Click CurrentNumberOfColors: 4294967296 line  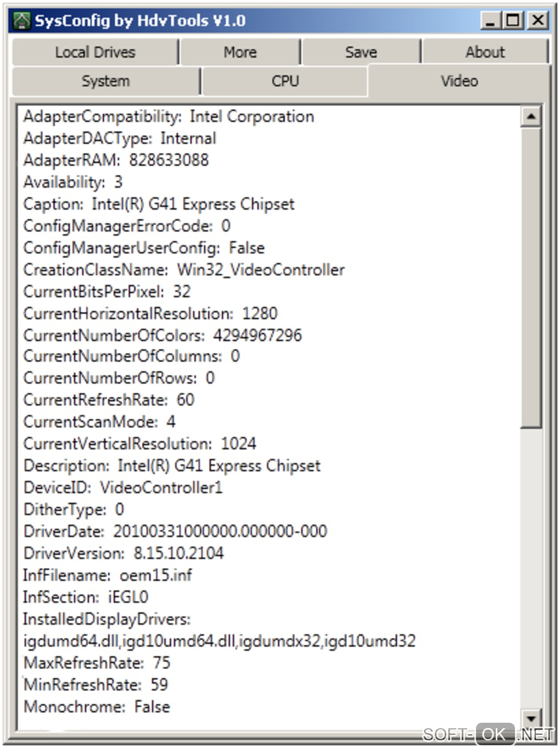click(x=163, y=336)
